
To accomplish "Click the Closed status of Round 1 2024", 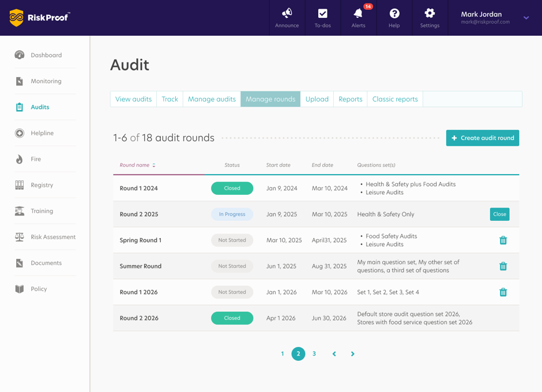I will 232,189.
